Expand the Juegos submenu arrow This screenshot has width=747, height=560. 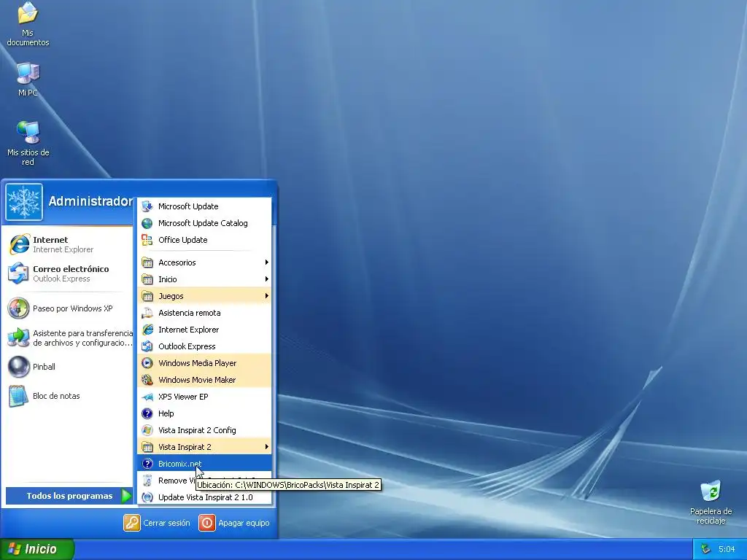tap(266, 296)
